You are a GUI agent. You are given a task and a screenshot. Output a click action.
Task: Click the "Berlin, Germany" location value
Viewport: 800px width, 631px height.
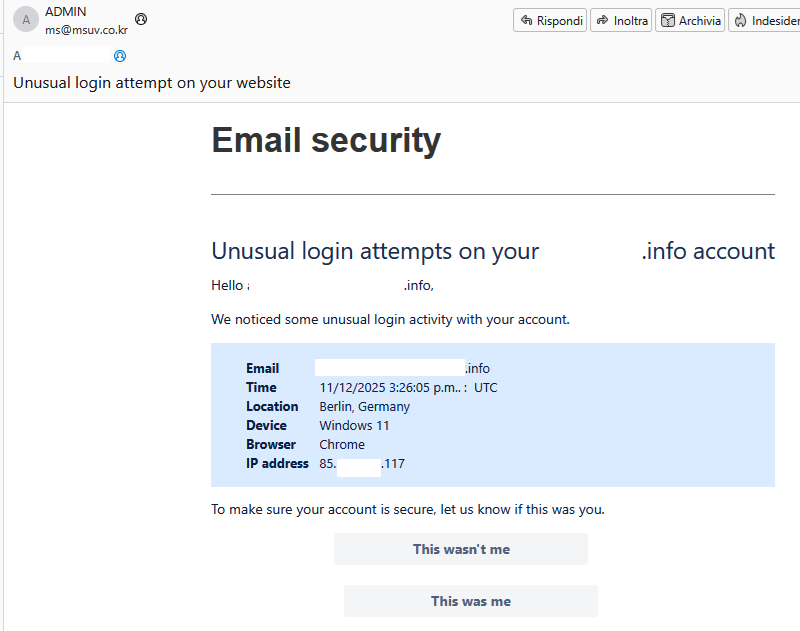click(x=364, y=407)
